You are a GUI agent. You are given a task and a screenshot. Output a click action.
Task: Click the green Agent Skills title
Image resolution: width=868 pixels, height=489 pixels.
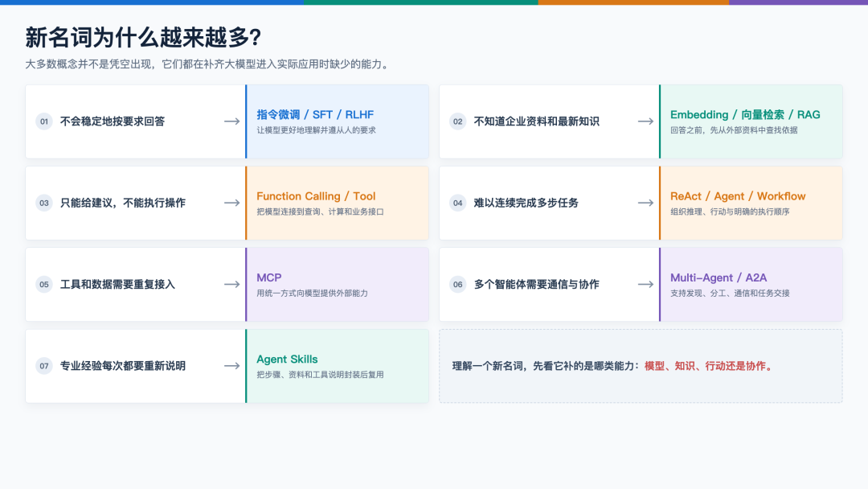[x=287, y=359]
